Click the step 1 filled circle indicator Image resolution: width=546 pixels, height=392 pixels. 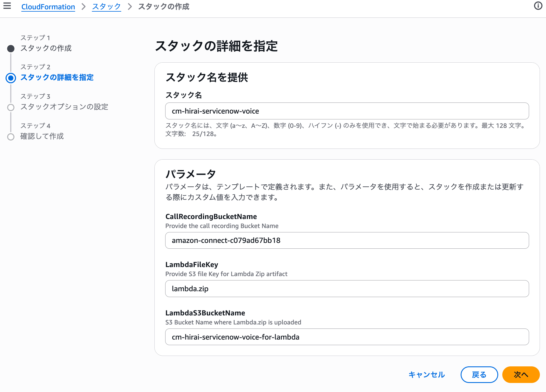(11, 49)
